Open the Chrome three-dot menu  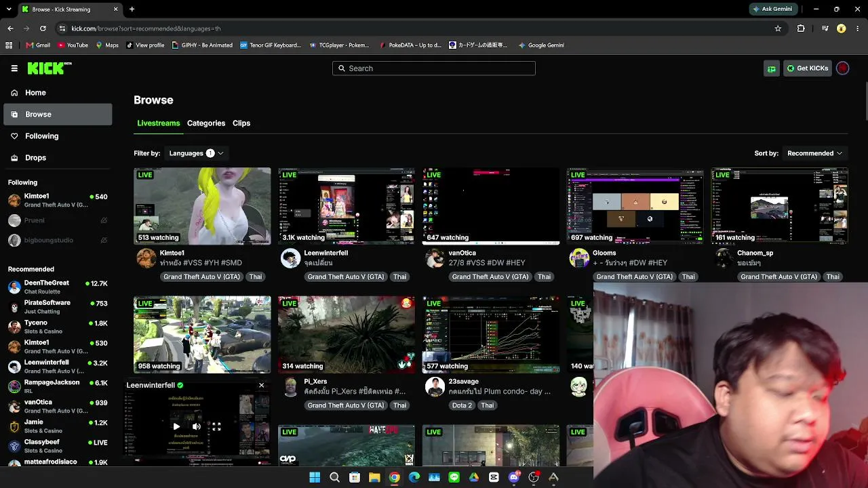(857, 28)
